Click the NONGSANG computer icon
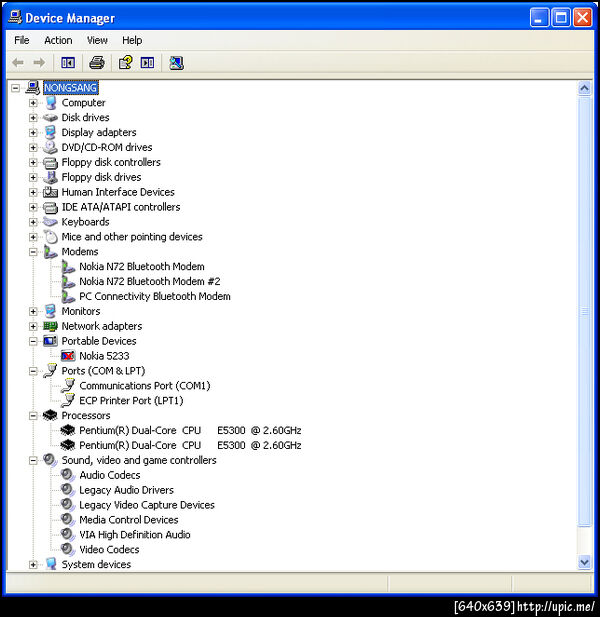The image size is (600, 617). [x=33, y=87]
